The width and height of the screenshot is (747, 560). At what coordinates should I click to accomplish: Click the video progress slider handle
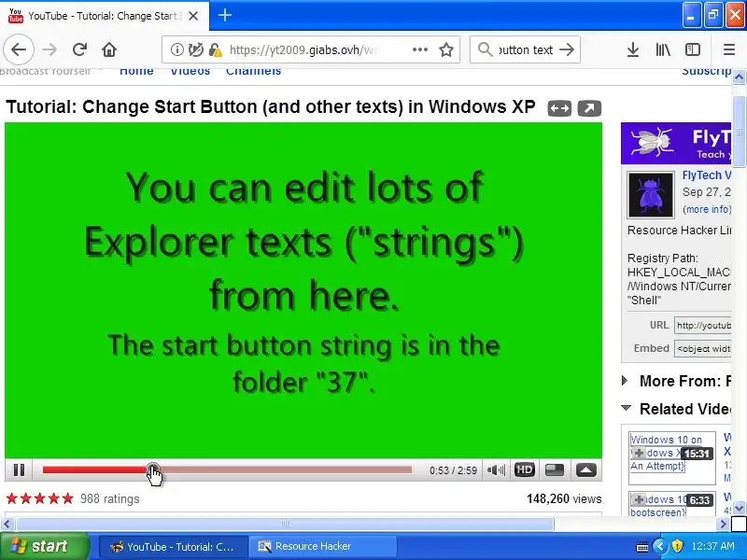(x=152, y=469)
